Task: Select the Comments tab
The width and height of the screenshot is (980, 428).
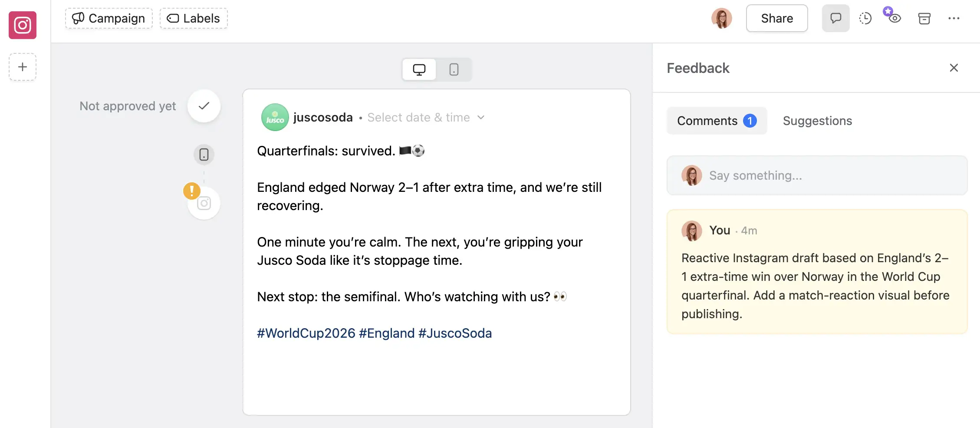Action: coord(717,121)
